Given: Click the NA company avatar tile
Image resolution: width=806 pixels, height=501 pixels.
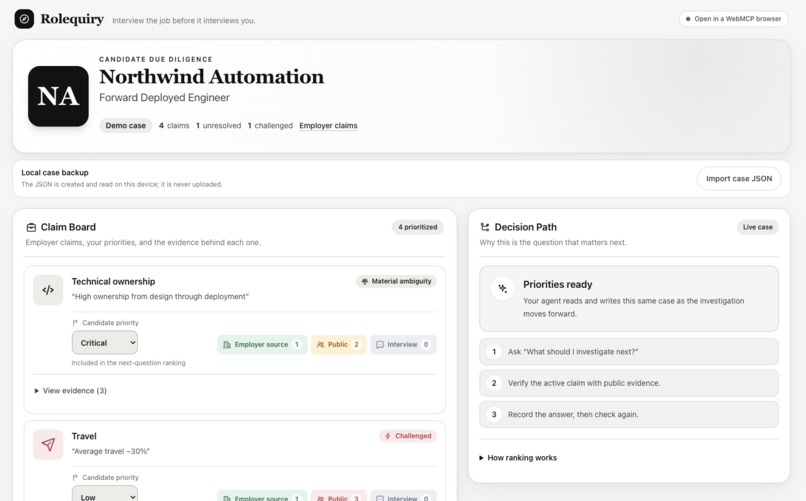Looking at the screenshot, I should 58,96.
